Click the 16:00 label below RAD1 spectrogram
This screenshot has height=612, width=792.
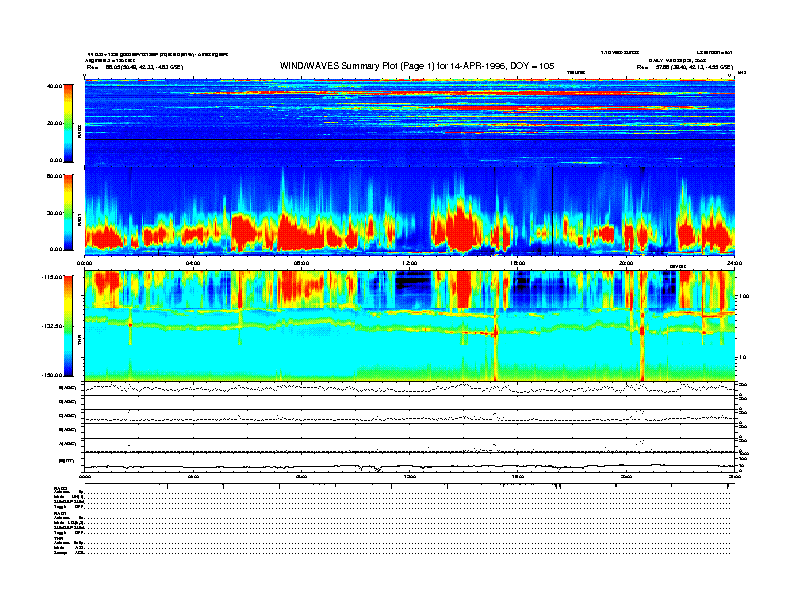[518, 263]
